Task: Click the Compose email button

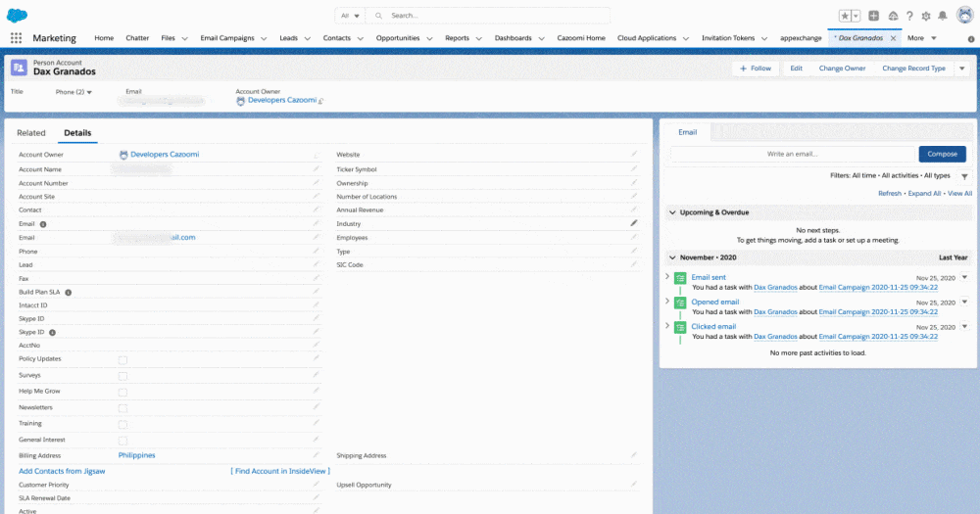Action: pos(942,155)
